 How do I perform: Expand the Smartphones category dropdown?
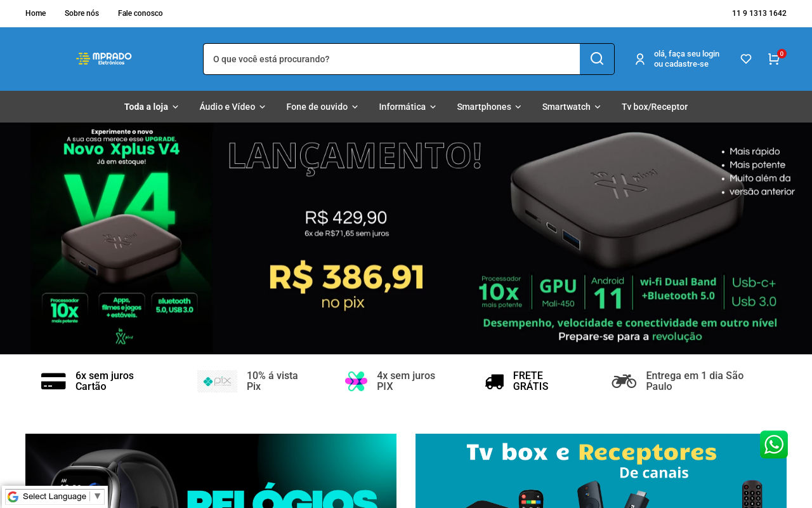coord(488,107)
